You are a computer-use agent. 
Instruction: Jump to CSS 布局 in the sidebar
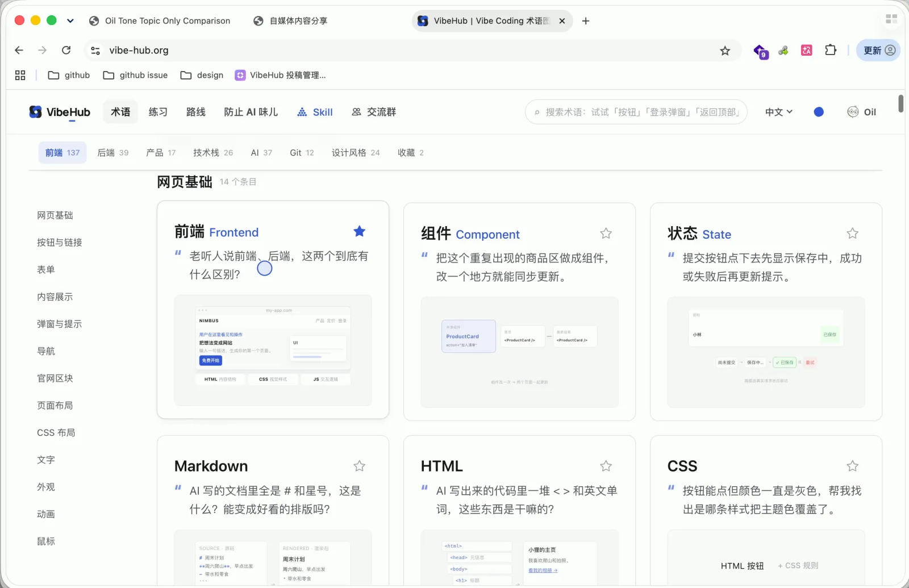click(56, 433)
